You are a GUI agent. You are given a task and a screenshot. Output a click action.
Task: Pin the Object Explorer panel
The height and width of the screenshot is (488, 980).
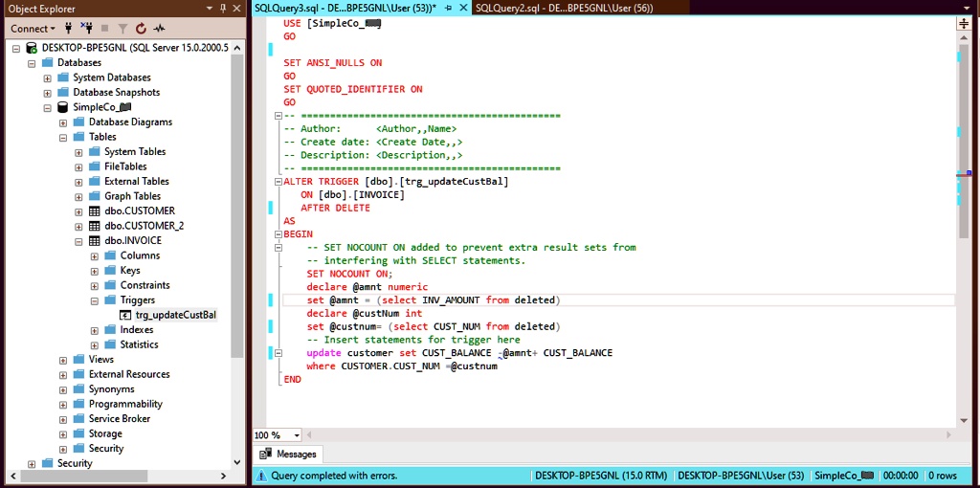coord(223,9)
